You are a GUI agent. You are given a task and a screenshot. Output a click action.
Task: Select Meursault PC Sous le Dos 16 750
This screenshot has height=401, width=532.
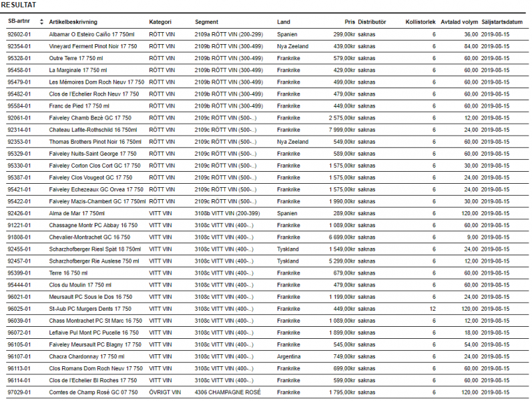[91, 297]
